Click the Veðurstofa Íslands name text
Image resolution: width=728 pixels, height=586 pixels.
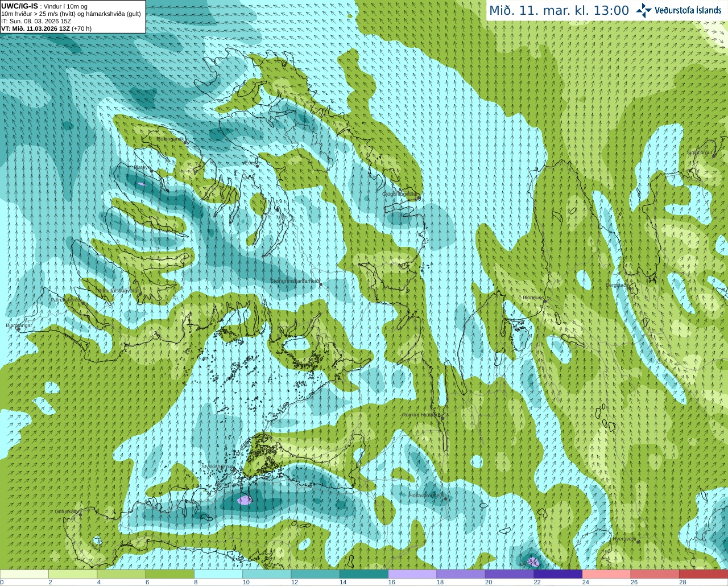(688, 10)
